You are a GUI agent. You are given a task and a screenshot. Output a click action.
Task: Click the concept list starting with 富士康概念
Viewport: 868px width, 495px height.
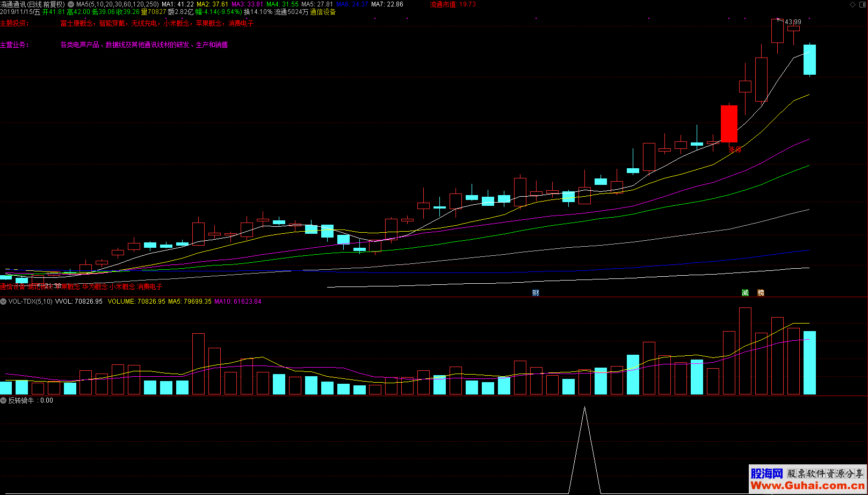pos(157,24)
